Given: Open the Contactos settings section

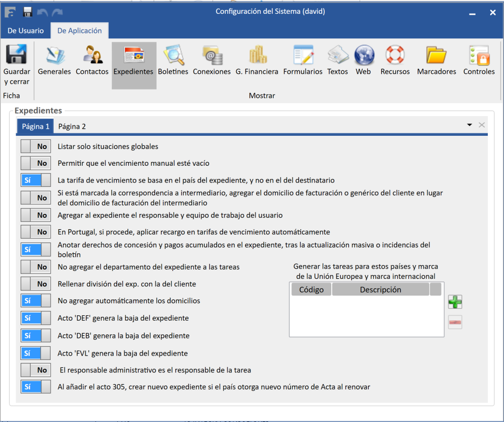Looking at the screenshot, I should click(x=92, y=55).
